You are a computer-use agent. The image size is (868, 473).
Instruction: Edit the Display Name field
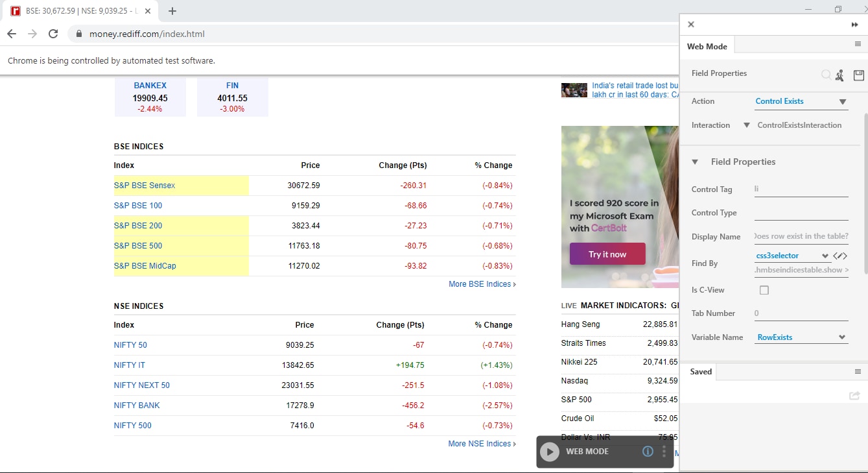coord(801,236)
